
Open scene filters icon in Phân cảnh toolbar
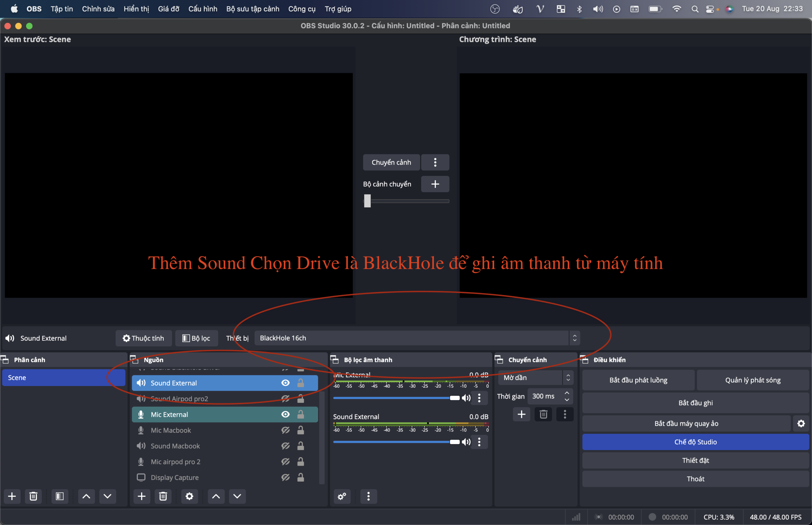click(x=60, y=496)
